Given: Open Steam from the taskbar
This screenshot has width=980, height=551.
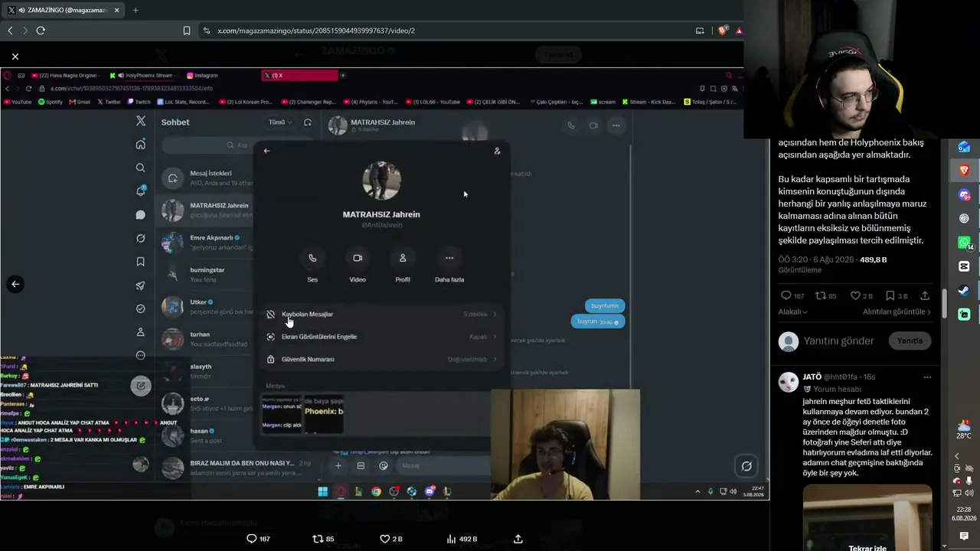Looking at the screenshot, I should [964, 291].
